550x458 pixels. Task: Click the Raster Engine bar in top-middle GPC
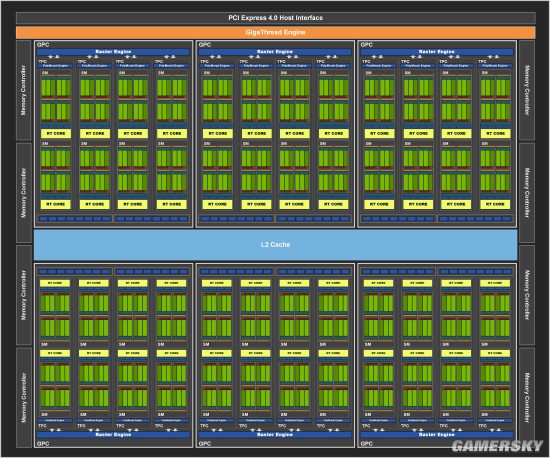(x=275, y=52)
